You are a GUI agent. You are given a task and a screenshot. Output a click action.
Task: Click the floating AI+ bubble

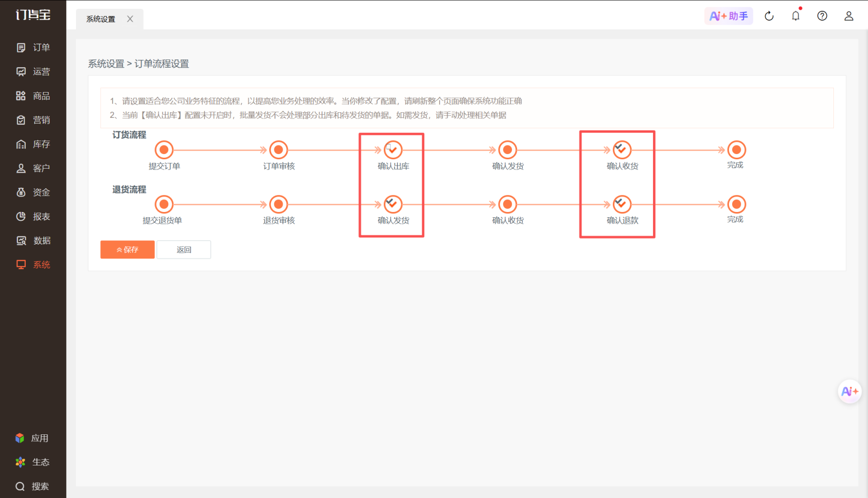[x=849, y=391]
